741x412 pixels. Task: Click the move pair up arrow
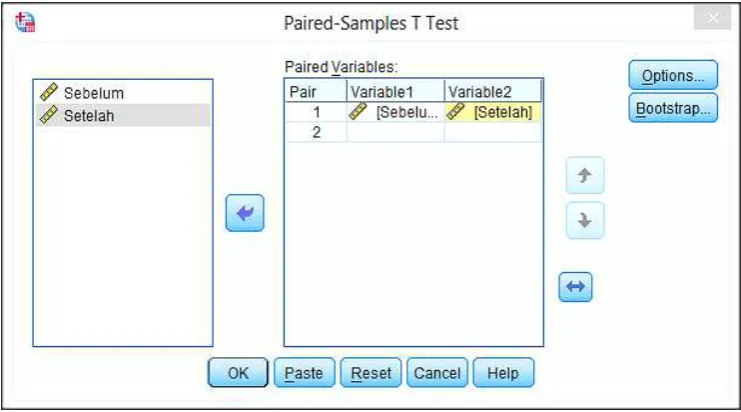pos(585,175)
